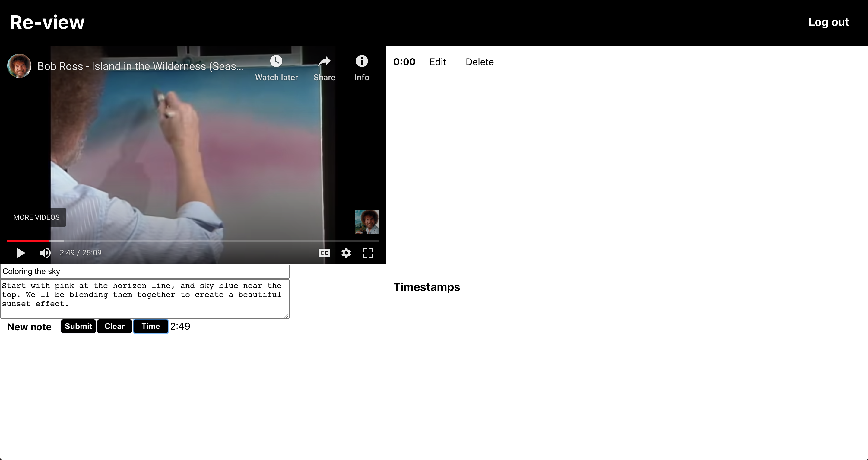Click the Timestamps heading
The height and width of the screenshot is (460, 868).
[x=426, y=287]
